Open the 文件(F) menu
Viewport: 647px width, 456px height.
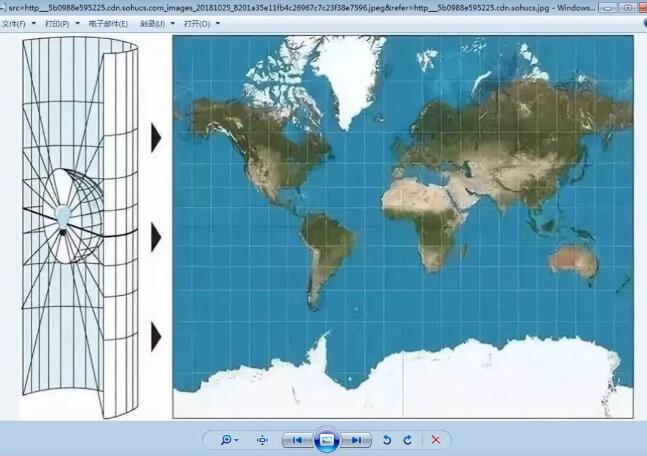click(x=19, y=24)
